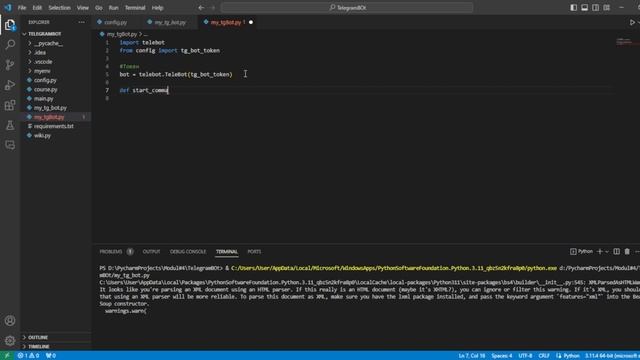Expand the myenv folder
The image size is (640, 360).
click(56, 71)
